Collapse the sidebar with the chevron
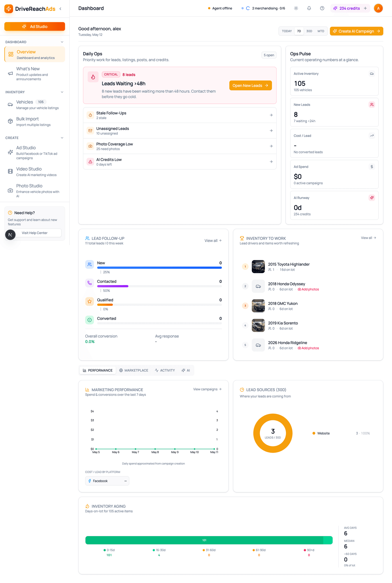The height and width of the screenshot is (583, 392). (x=60, y=9)
